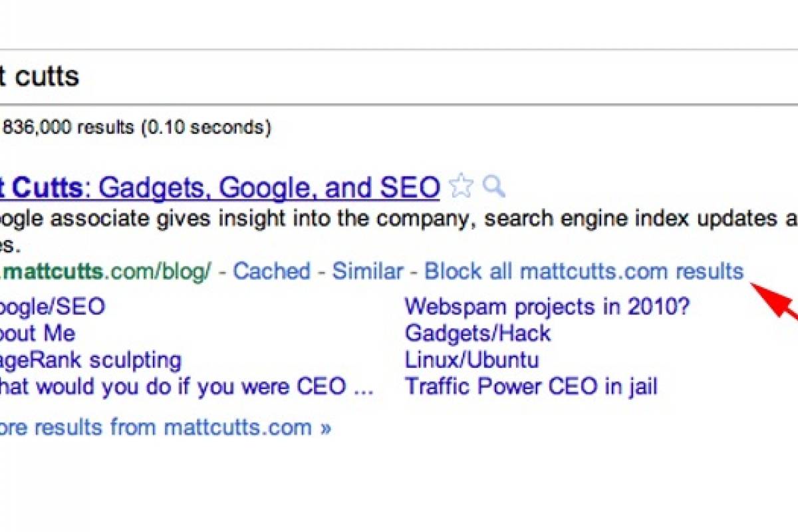The width and height of the screenshot is (798, 532).
Task: Open Webspam projects in 2010? sitelink
Action: pyautogui.click(x=547, y=307)
